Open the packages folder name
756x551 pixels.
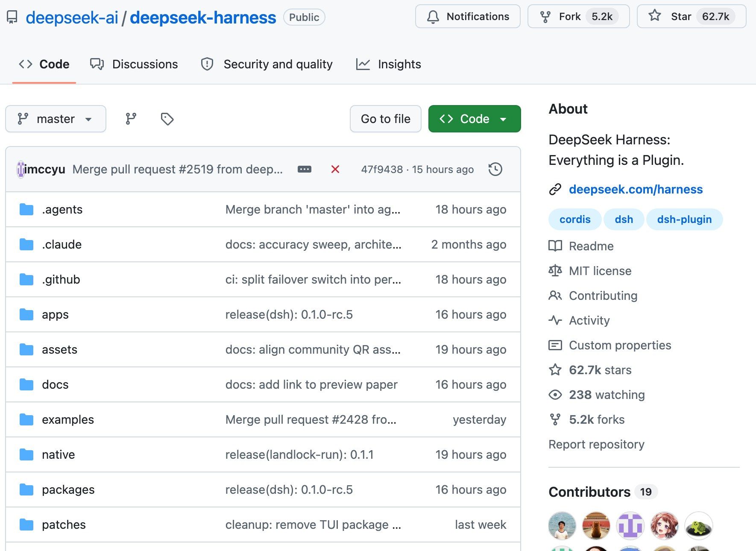pyautogui.click(x=68, y=489)
